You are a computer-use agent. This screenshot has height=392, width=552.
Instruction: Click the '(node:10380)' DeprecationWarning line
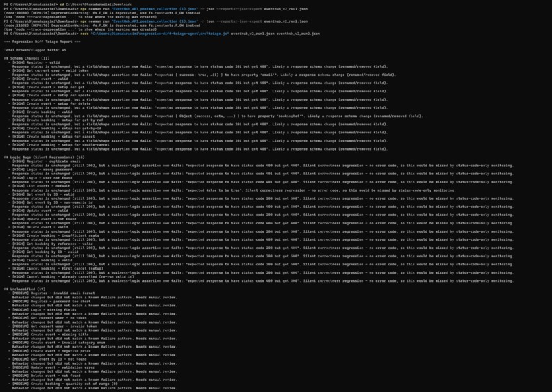point(102,13)
